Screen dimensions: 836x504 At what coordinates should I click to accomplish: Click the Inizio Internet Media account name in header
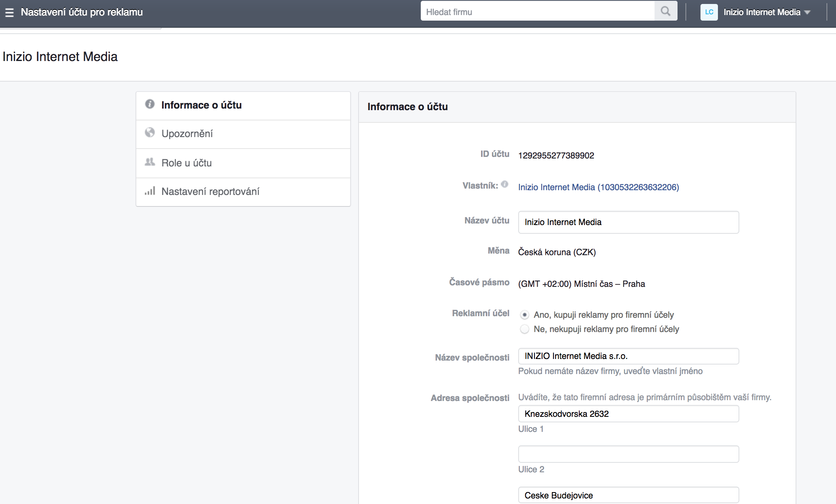coord(762,12)
